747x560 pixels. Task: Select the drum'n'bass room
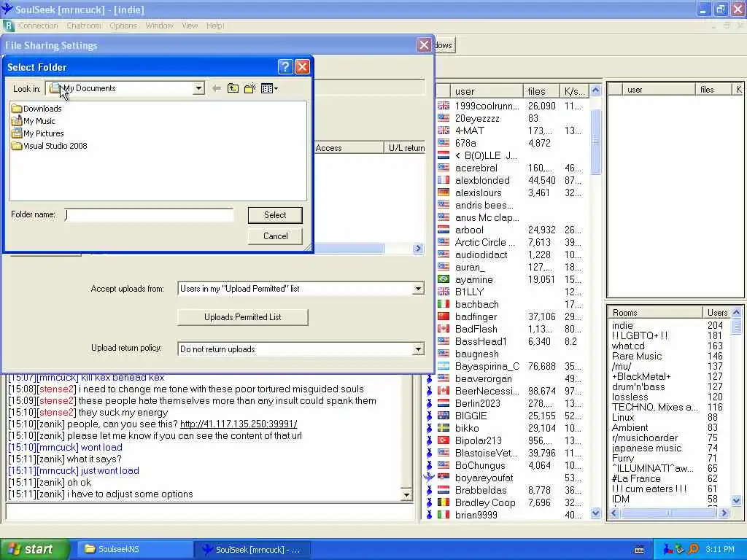click(638, 386)
